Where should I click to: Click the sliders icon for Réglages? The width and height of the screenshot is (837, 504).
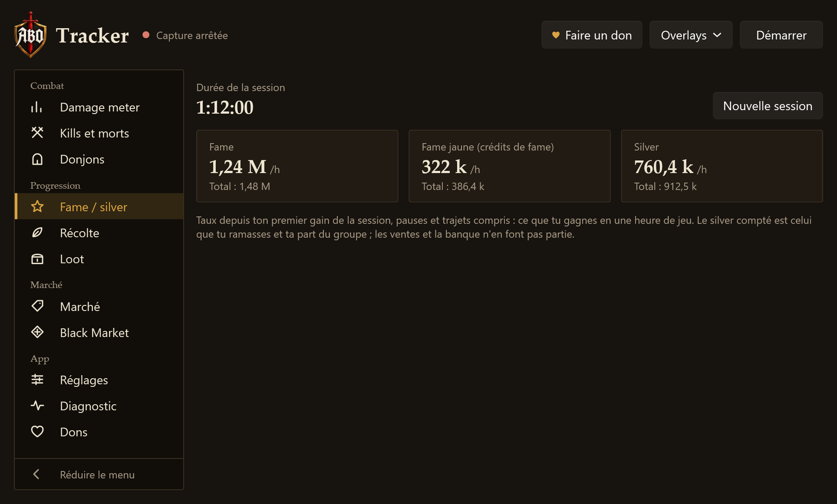[37, 380]
